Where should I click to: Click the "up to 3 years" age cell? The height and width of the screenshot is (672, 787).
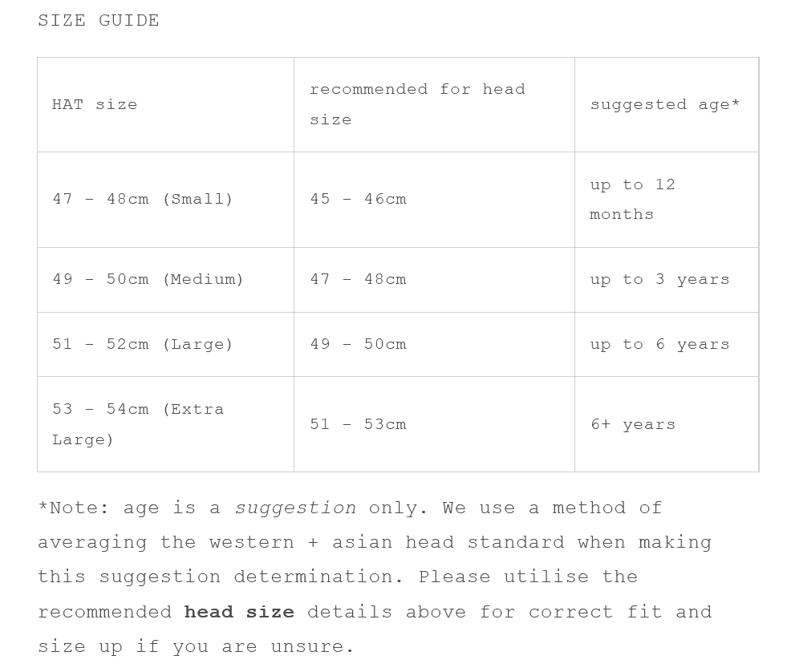click(x=659, y=279)
